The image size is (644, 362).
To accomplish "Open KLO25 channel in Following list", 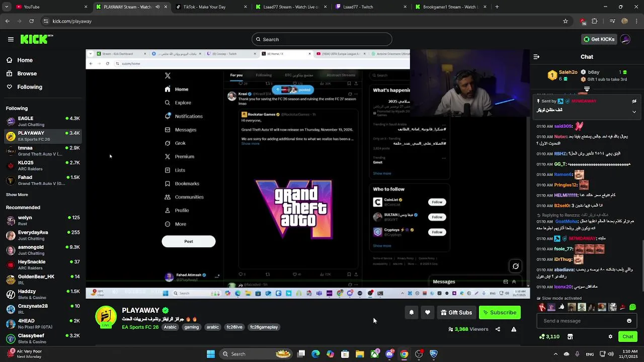I will point(43,165).
